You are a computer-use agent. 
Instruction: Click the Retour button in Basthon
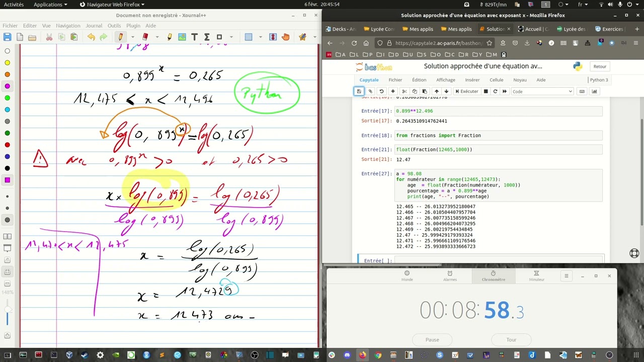[600, 66]
